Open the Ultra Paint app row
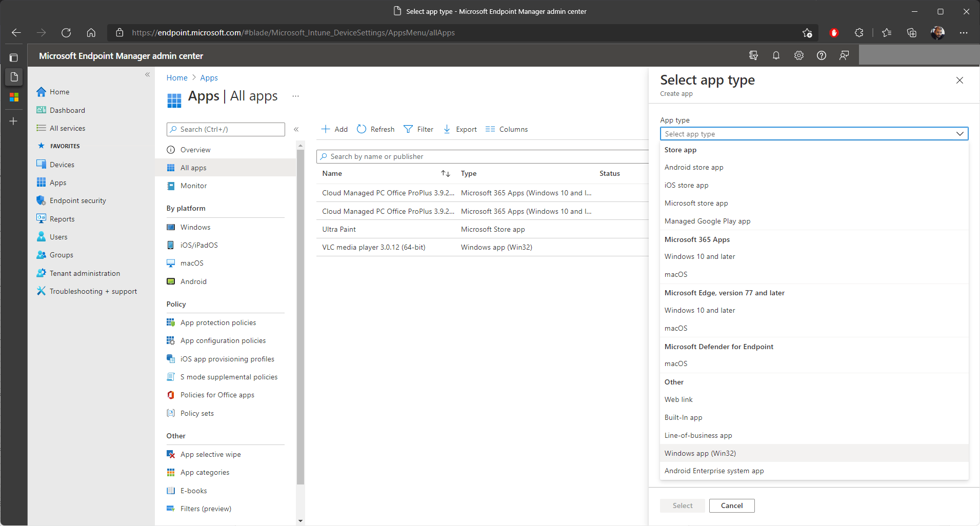The width and height of the screenshot is (980, 526). (482, 229)
